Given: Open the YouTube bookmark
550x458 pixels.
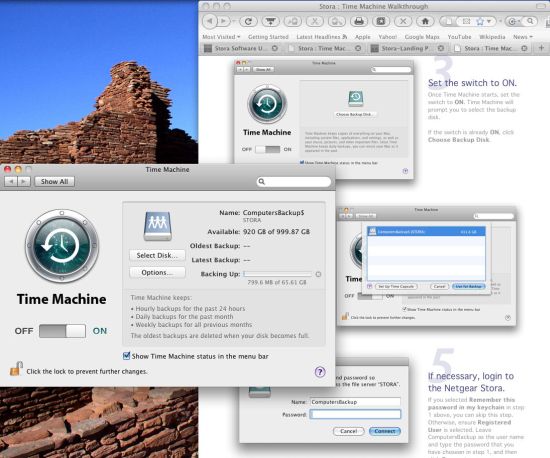Looking at the screenshot, I should pyautogui.click(x=460, y=37).
